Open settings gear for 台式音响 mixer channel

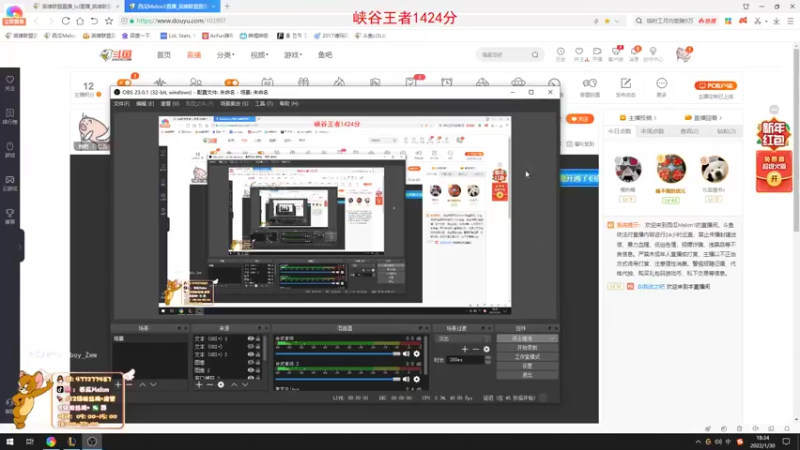pos(416,354)
